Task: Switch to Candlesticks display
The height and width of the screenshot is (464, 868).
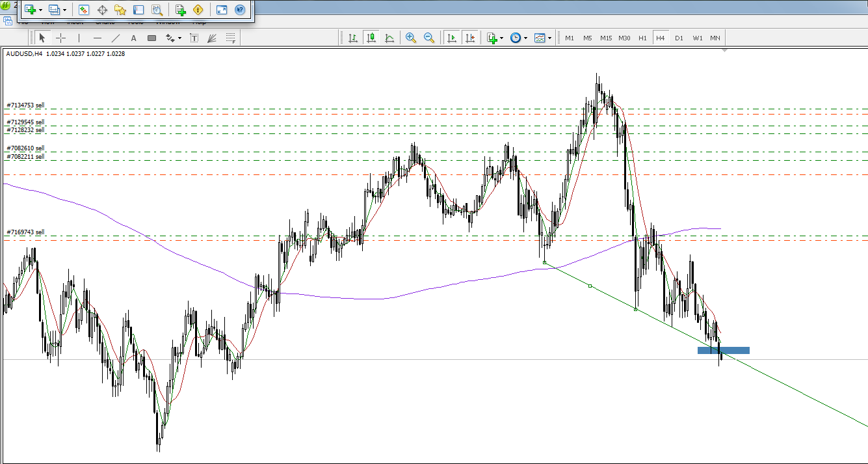Action: (371, 38)
